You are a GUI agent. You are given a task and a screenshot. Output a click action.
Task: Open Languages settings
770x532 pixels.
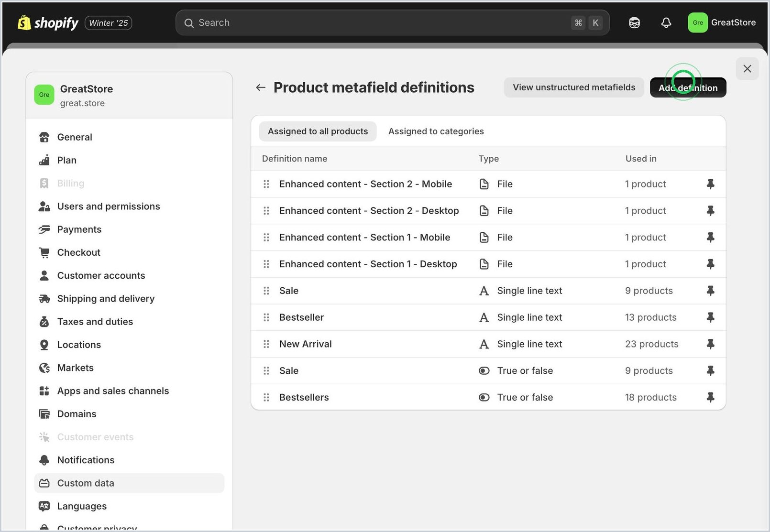pos(129,506)
